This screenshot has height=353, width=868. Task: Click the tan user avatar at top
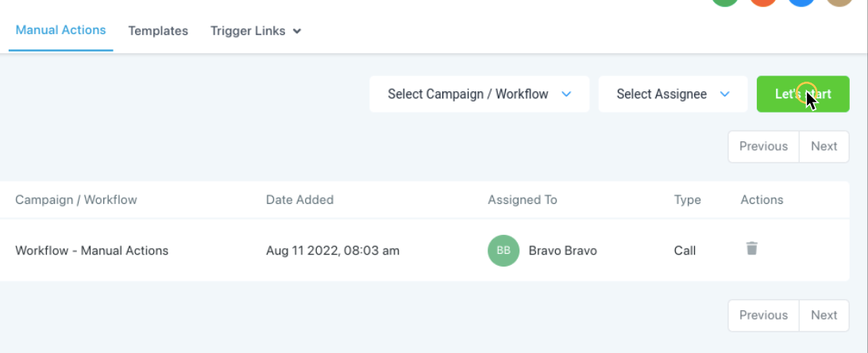[839, 2]
